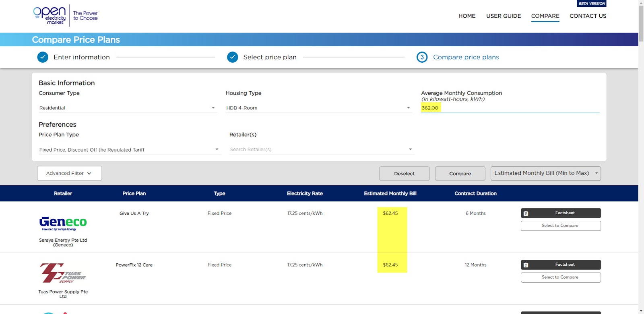Click the Geneco retailer logo
644x314 pixels.
point(63,224)
